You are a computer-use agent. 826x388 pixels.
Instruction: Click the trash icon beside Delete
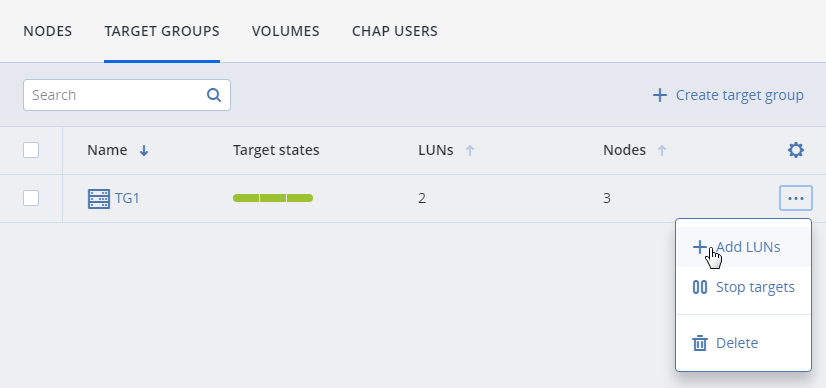(x=700, y=343)
